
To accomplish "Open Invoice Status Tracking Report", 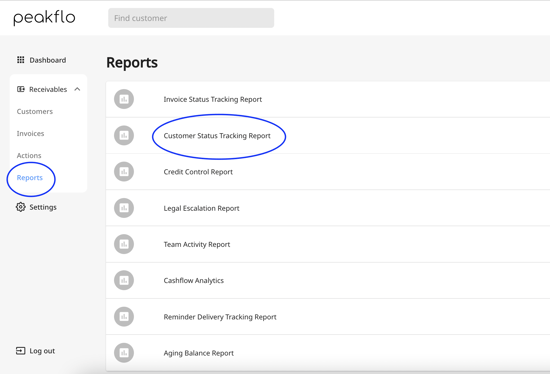I will pyautogui.click(x=213, y=99).
